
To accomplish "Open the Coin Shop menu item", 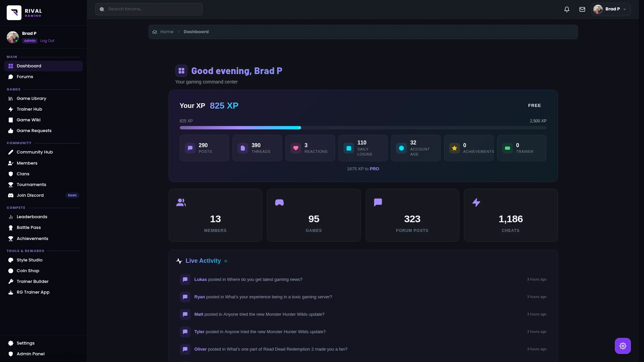I will coord(28,271).
